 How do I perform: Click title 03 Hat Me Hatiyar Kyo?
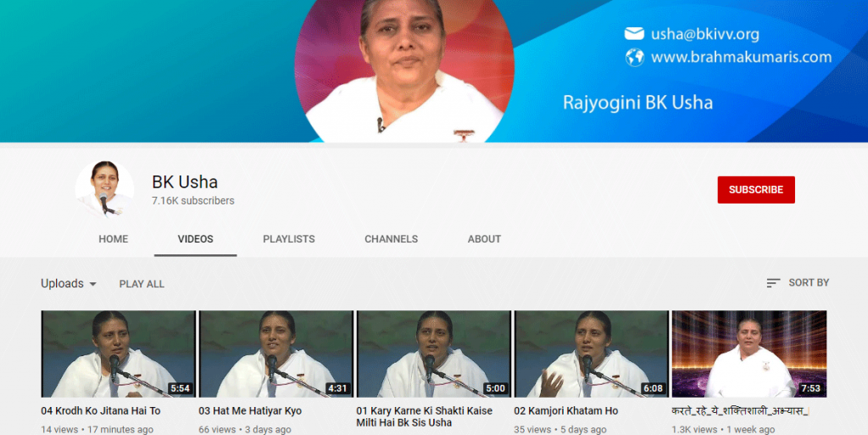click(250, 411)
